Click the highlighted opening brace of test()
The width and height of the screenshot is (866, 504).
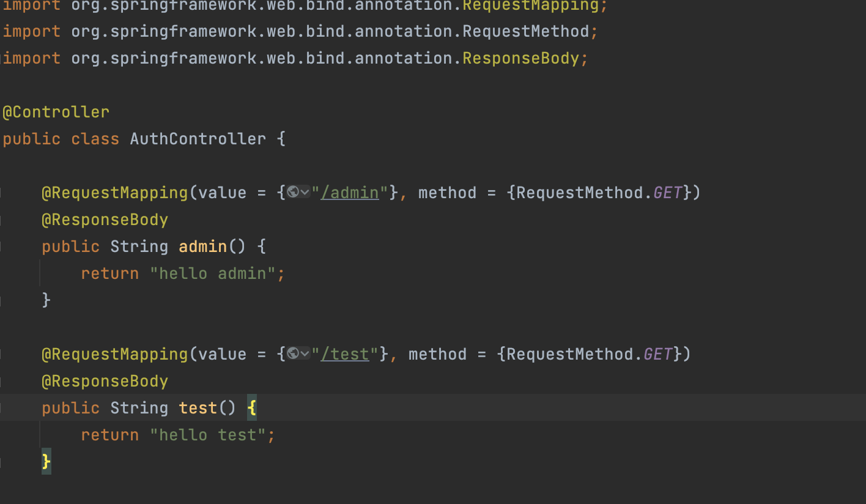pyautogui.click(x=252, y=408)
